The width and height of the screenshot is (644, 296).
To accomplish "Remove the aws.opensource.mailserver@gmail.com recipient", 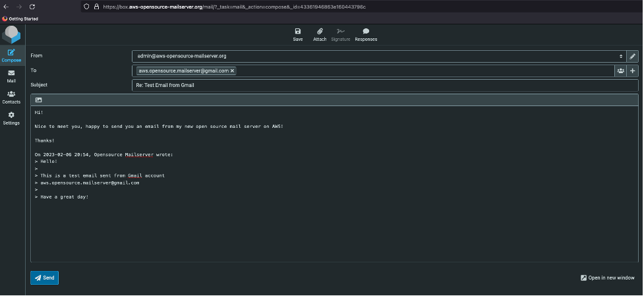I will click(233, 71).
